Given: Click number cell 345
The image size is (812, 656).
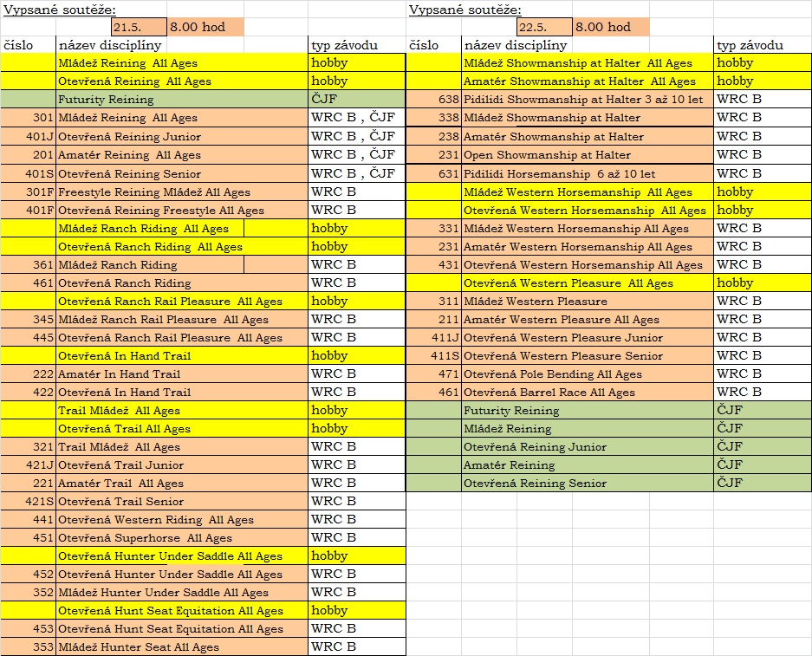Looking at the screenshot, I should (x=29, y=319).
